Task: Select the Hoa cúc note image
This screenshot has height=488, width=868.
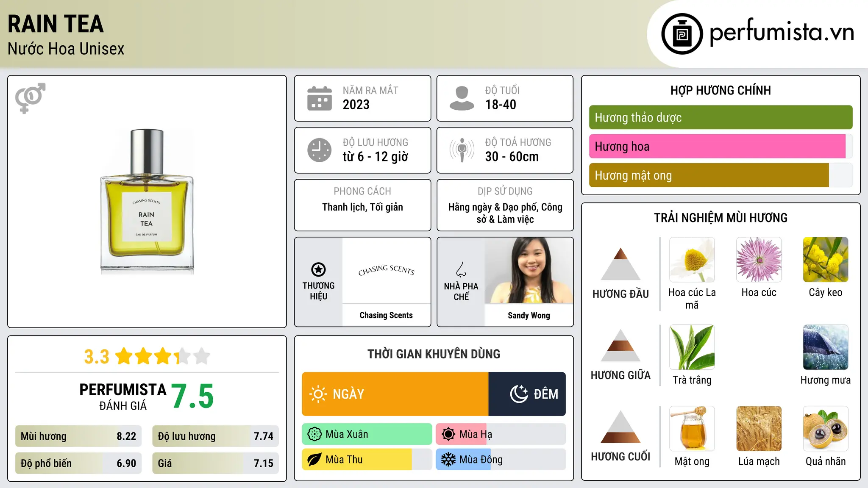Action: click(759, 260)
